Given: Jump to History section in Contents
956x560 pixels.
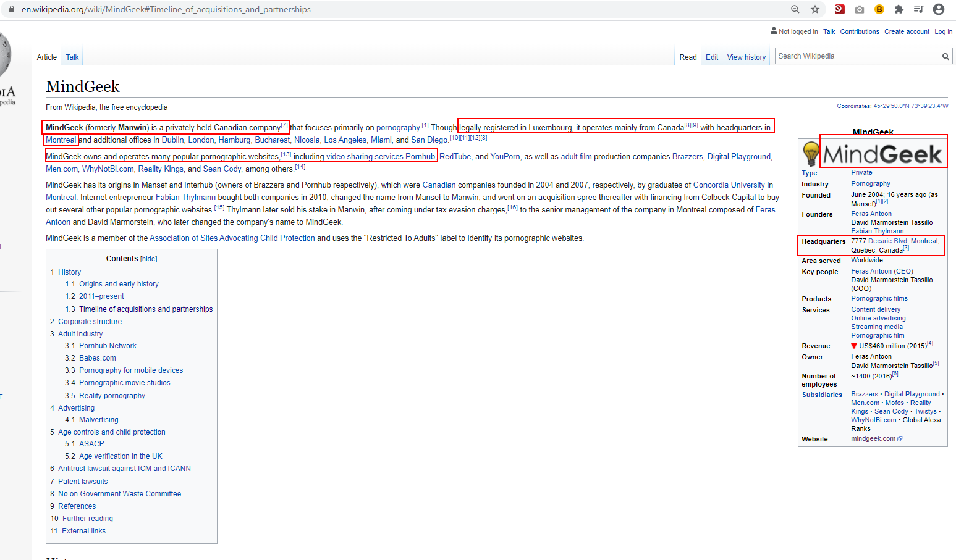Looking at the screenshot, I should pos(69,272).
